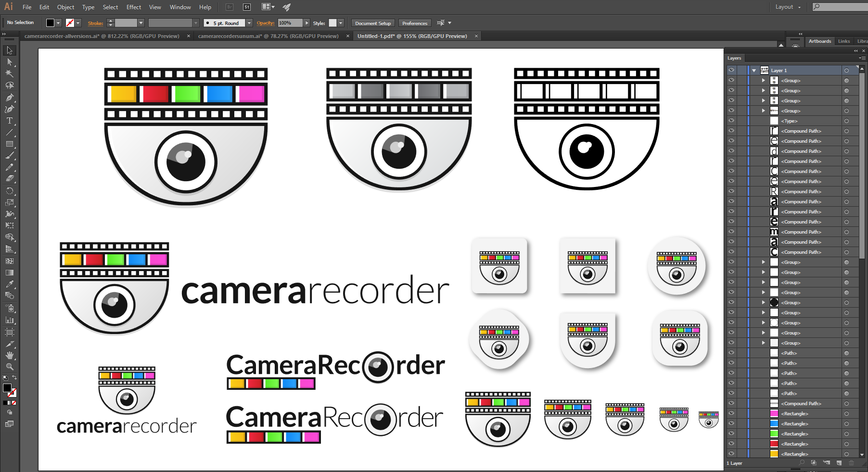Open the Layers panel flyout menu

(x=862, y=58)
